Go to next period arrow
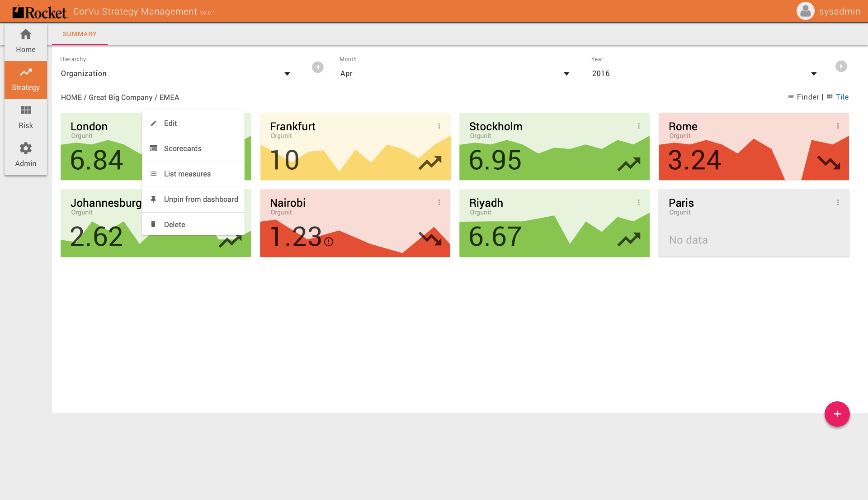868x500 pixels. (x=841, y=66)
